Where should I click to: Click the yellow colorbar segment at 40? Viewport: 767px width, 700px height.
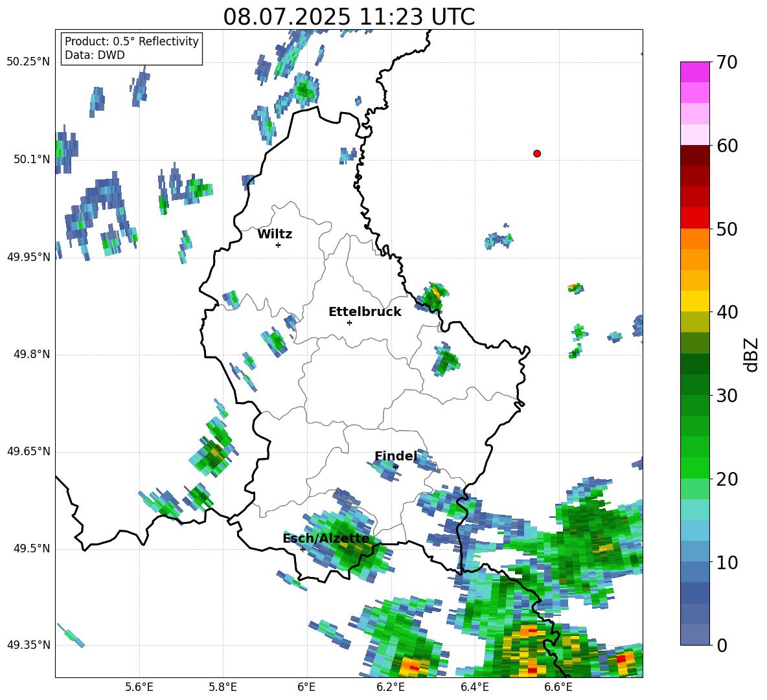[694, 301]
